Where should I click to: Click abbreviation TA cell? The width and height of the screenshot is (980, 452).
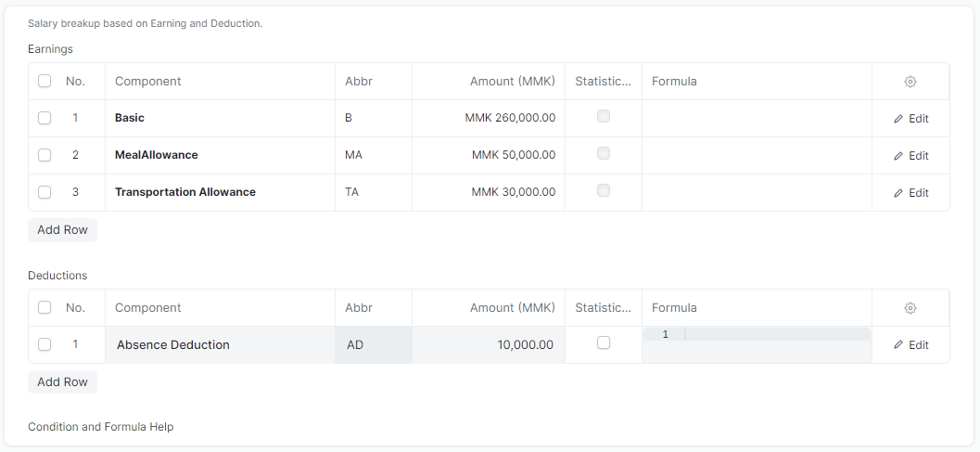click(374, 192)
